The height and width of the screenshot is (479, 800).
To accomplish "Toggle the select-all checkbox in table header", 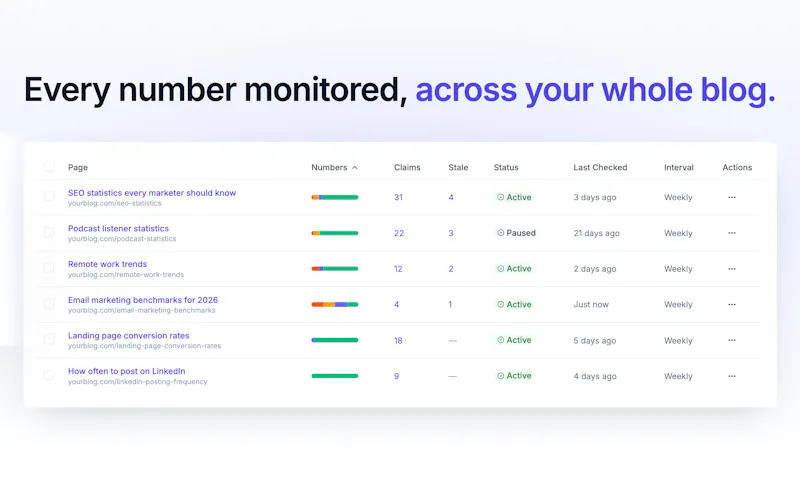I will coord(49,166).
